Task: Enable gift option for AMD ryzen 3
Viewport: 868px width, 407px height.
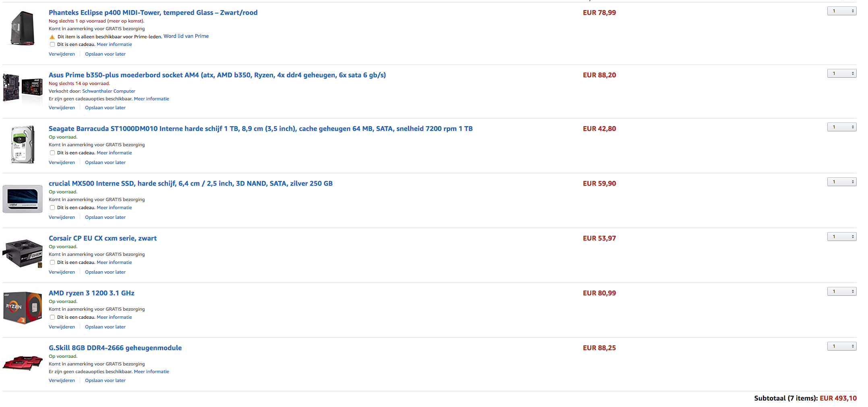Action: point(52,318)
